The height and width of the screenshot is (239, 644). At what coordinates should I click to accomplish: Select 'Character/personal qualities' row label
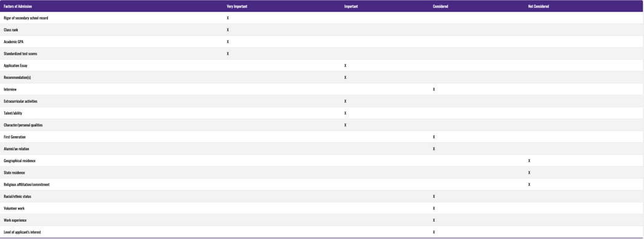23,126
